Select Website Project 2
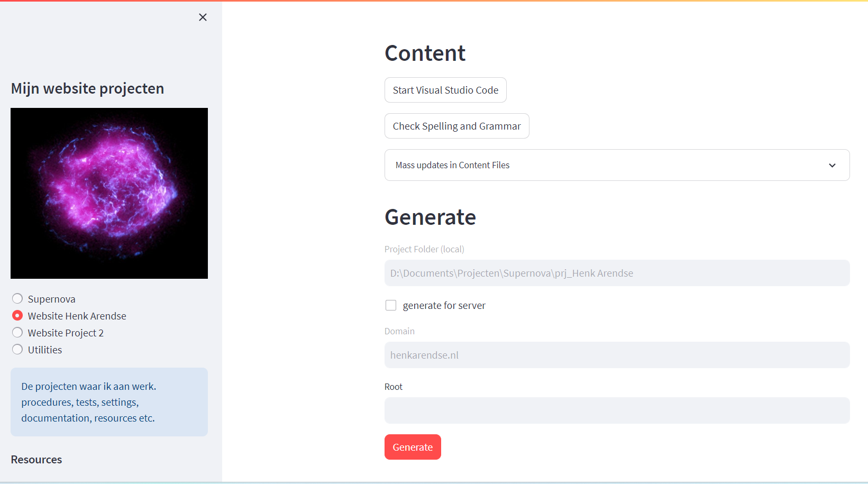 click(17, 332)
